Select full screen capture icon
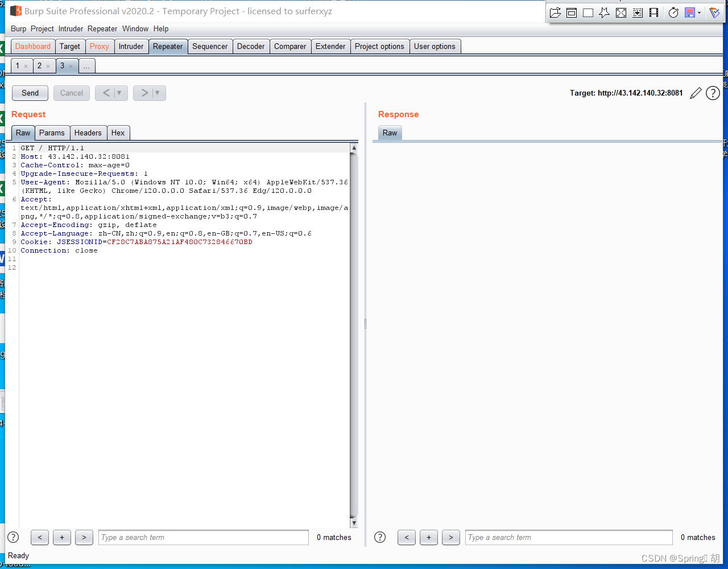Viewport: 728px width, 569px height. click(621, 13)
